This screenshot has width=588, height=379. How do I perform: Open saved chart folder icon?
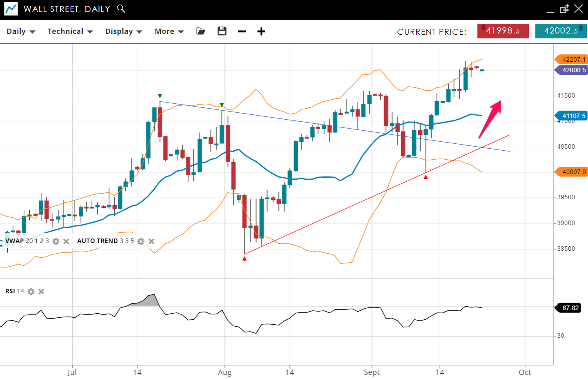[x=200, y=31]
